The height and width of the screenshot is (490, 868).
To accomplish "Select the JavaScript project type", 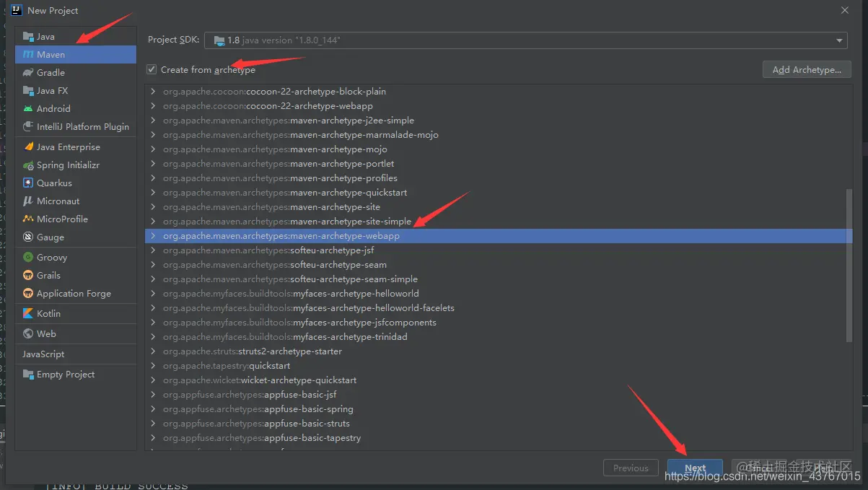I will [x=43, y=354].
